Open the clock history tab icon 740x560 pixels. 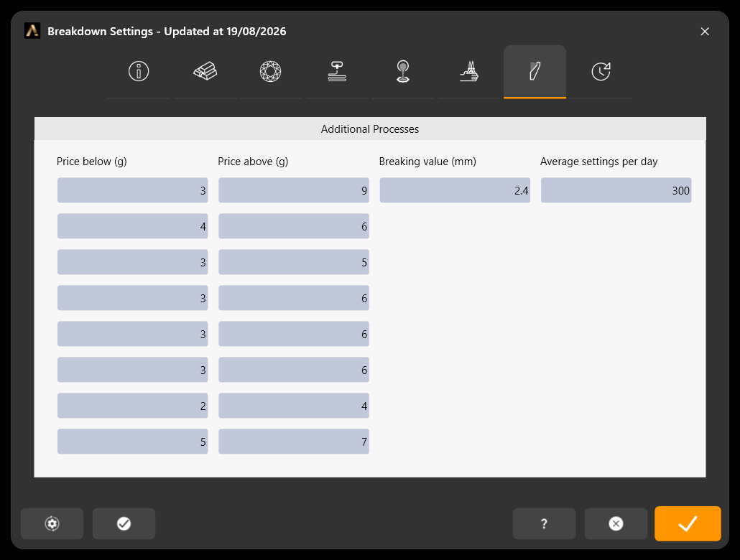point(601,72)
